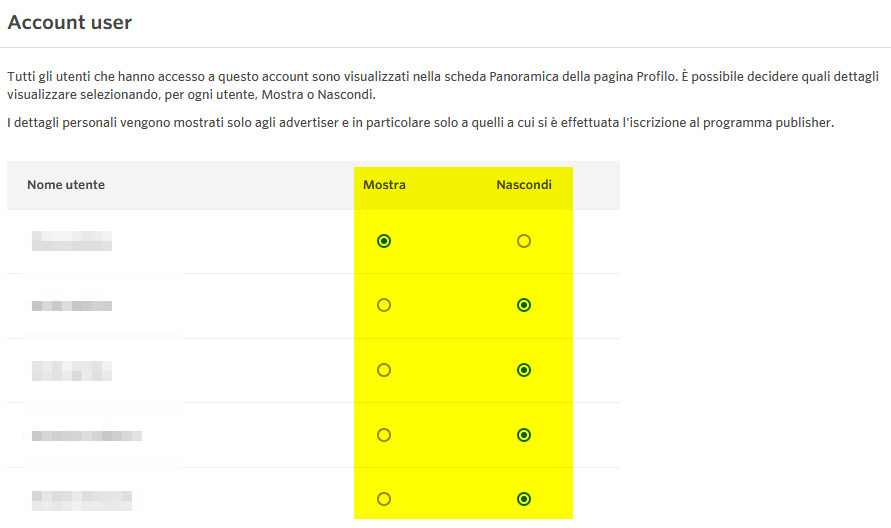Select Mostra for the first user
The height and width of the screenshot is (528, 891).
[x=384, y=241]
